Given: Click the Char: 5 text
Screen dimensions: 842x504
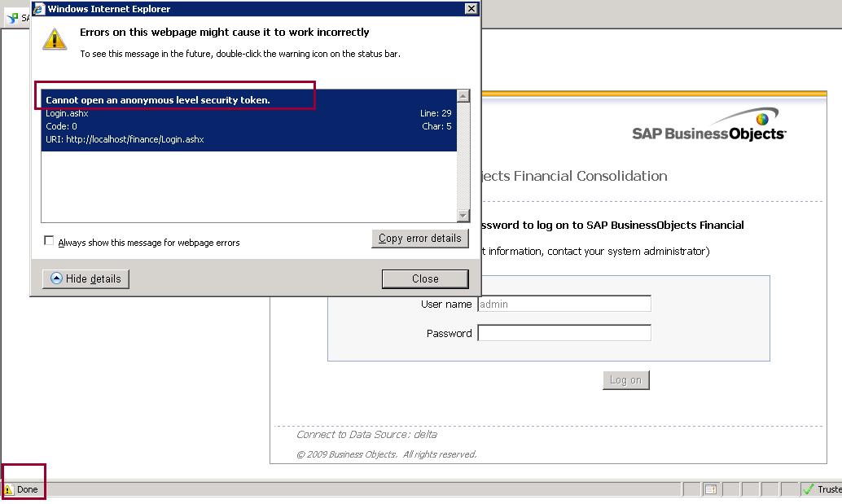Looking at the screenshot, I should point(436,126).
